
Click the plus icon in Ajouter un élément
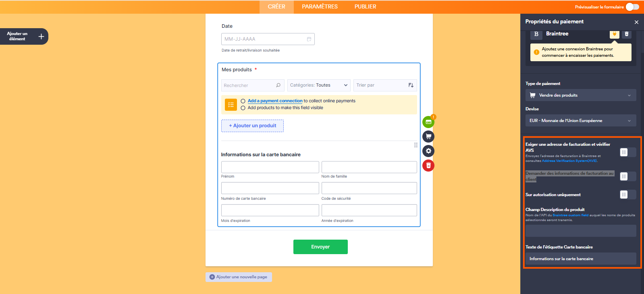click(41, 37)
